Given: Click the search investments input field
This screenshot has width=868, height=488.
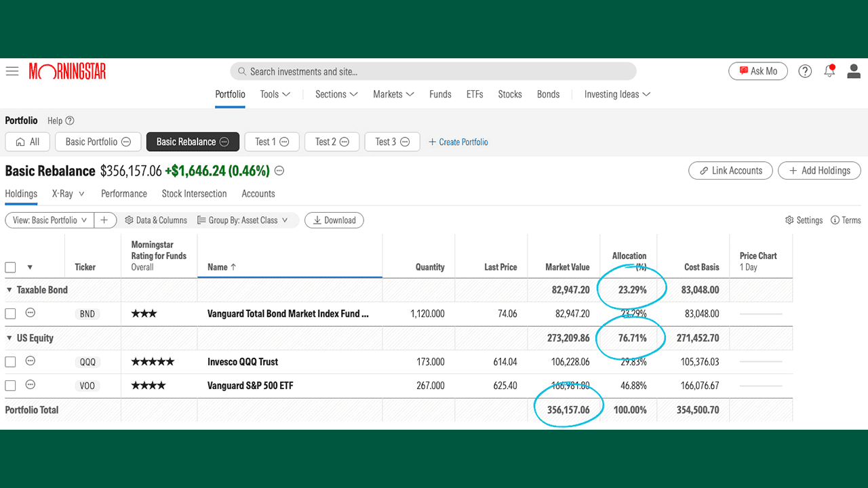Looking at the screenshot, I should (x=433, y=71).
